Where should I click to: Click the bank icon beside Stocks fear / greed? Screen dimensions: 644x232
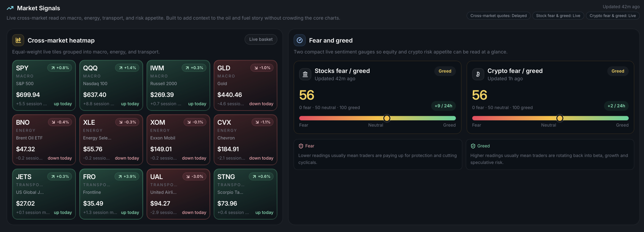tap(305, 74)
